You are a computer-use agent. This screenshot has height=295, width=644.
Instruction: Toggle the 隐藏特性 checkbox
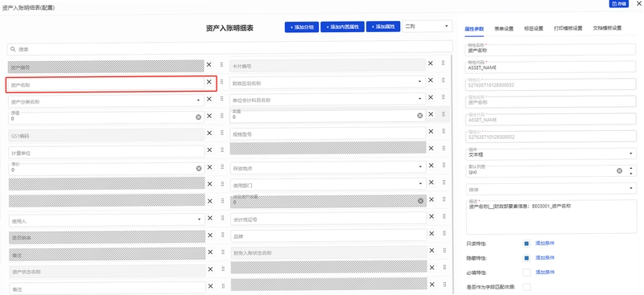(526, 258)
